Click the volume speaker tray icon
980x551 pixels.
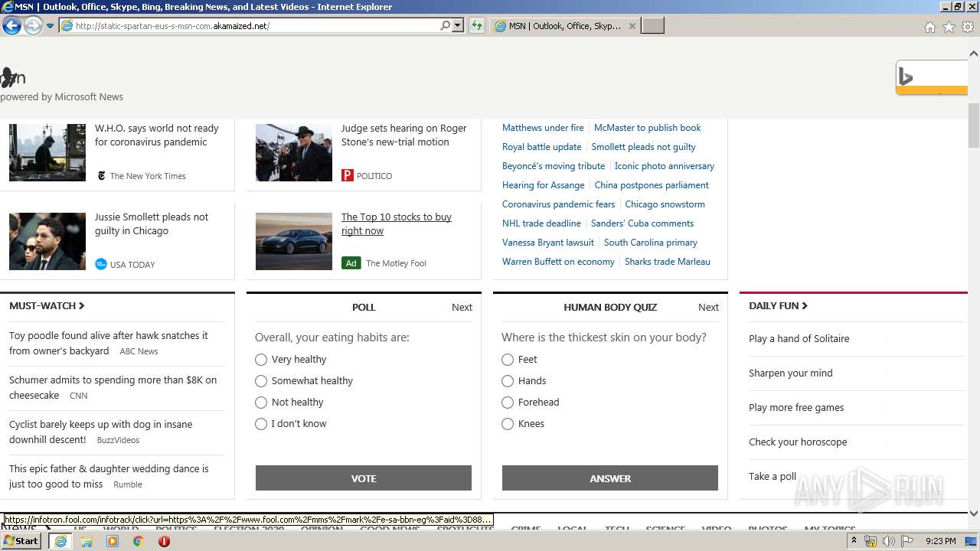pyautogui.click(x=889, y=541)
